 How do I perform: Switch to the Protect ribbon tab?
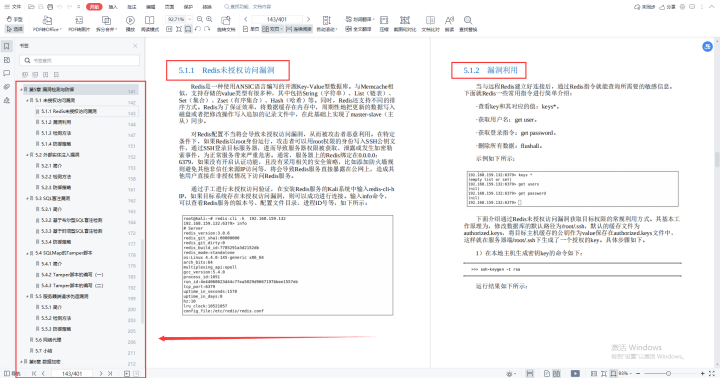pyautogui.click(x=188, y=7)
